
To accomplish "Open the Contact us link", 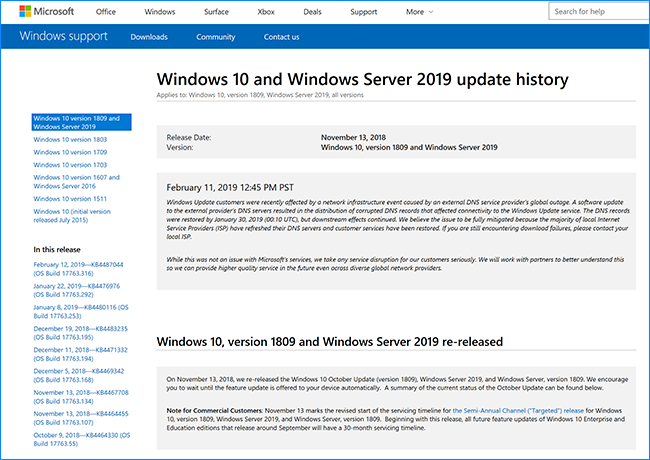I will (x=281, y=37).
